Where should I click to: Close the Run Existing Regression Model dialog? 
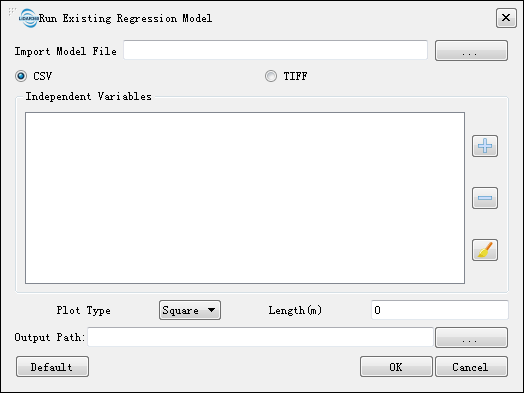[506, 18]
